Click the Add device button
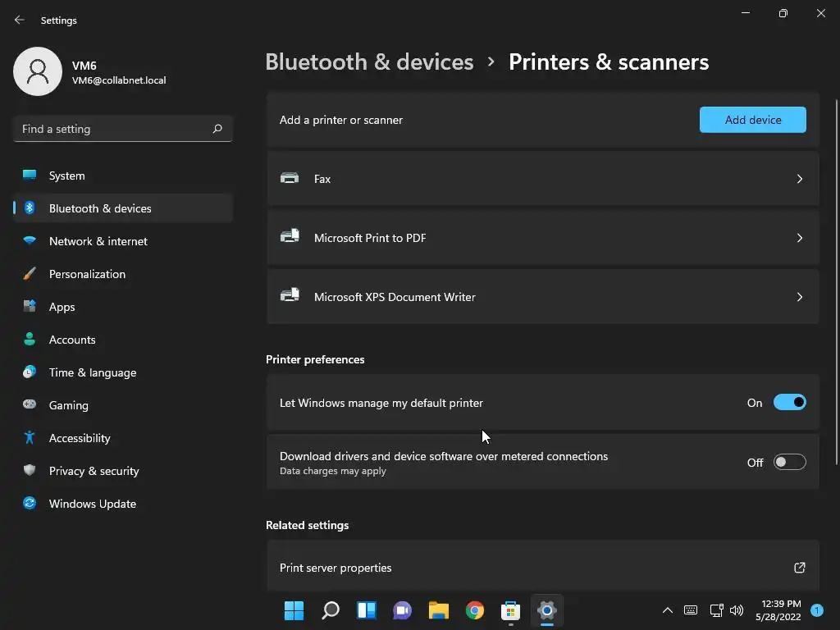 (x=753, y=120)
